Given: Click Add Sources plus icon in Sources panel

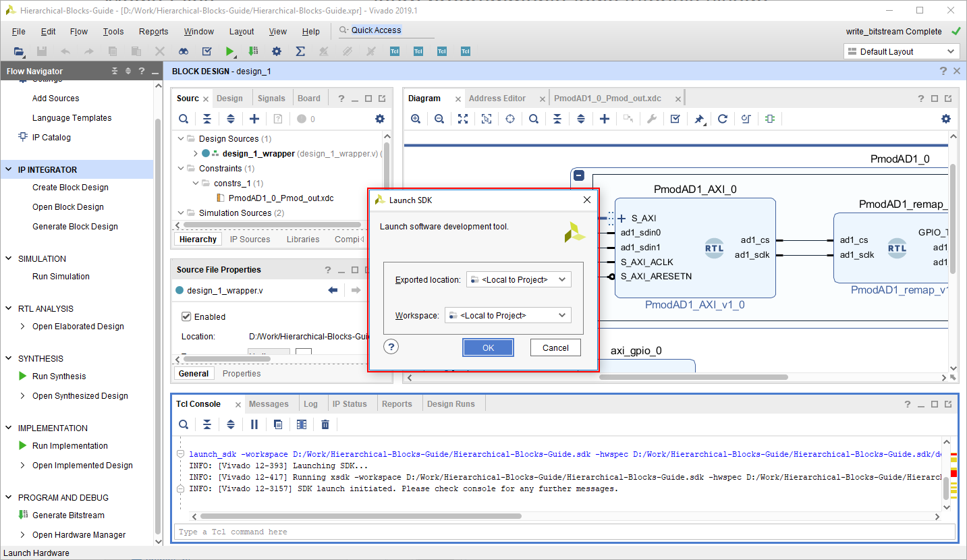Looking at the screenshot, I should [254, 119].
